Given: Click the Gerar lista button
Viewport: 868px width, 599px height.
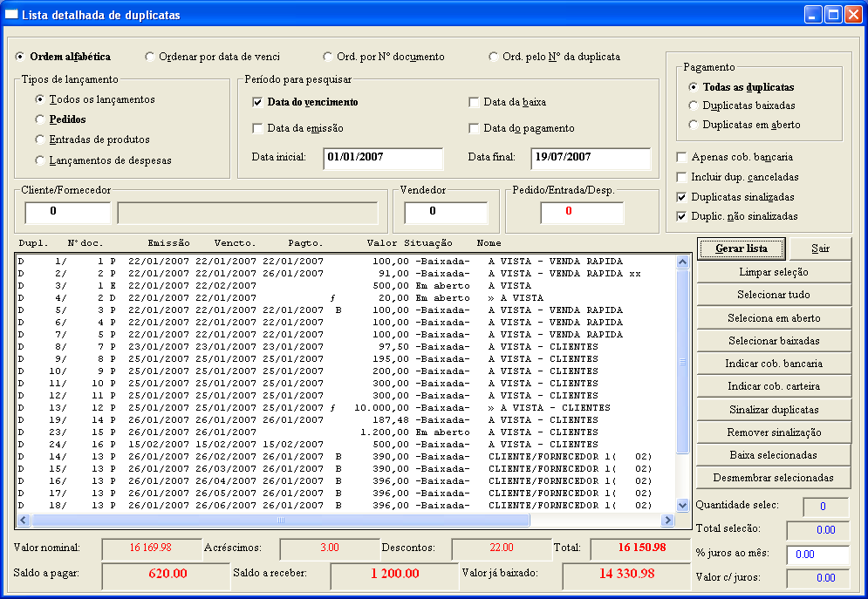Looking at the screenshot, I should click(742, 248).
